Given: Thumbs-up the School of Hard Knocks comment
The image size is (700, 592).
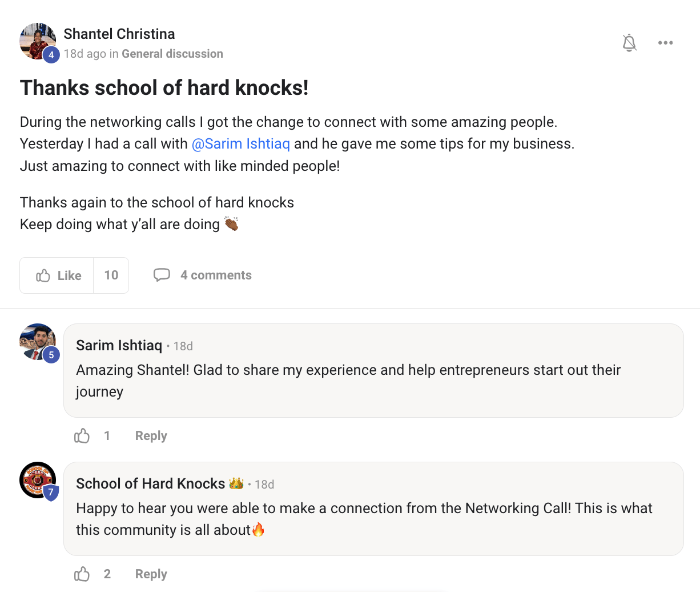Looking at the screenshot, I should coord(82,574).
